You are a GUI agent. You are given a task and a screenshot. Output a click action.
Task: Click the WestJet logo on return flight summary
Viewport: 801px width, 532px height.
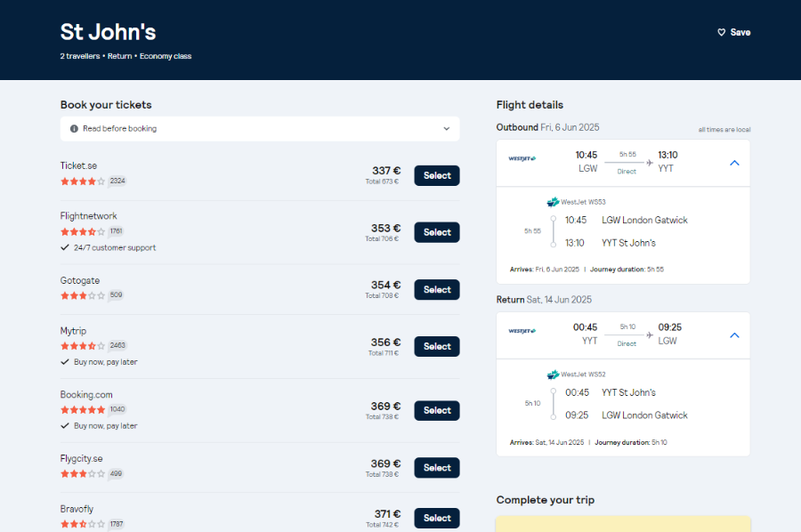click(522, 331)
